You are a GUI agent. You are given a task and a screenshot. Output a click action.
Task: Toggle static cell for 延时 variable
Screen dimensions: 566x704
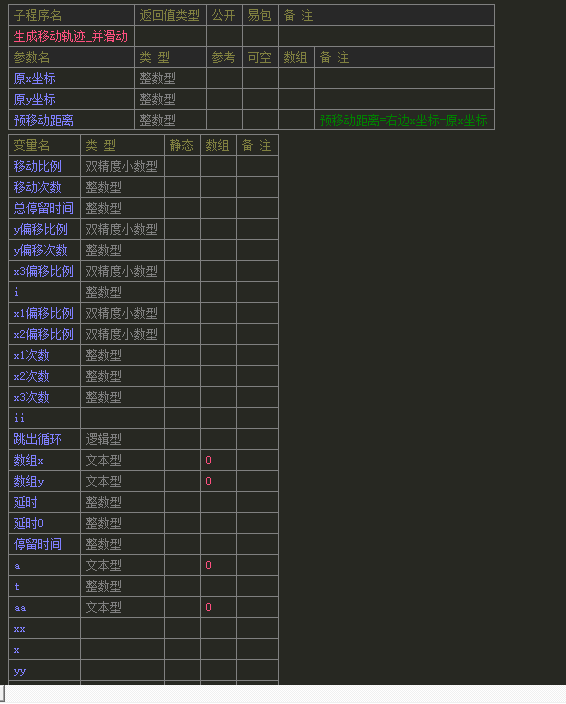point(182,502)
